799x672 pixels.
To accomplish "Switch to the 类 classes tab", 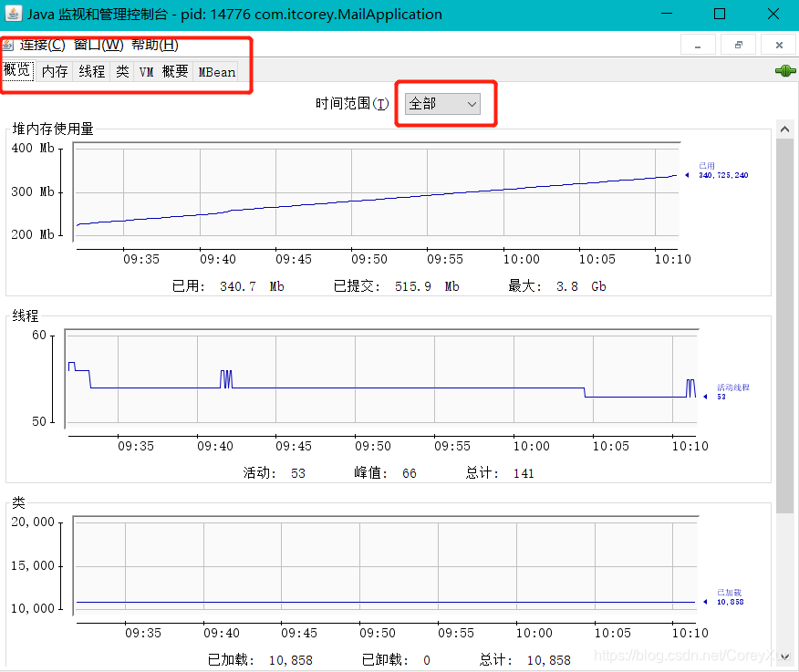I will (x=122, y=71).
